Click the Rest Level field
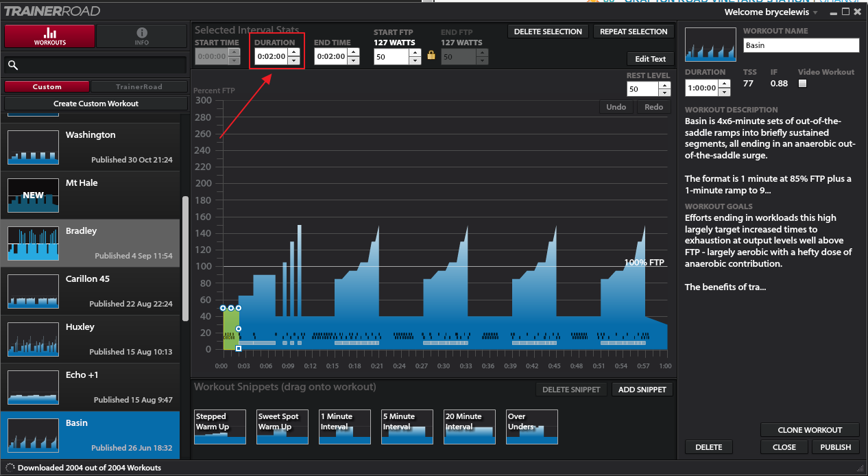 (642, 89)
